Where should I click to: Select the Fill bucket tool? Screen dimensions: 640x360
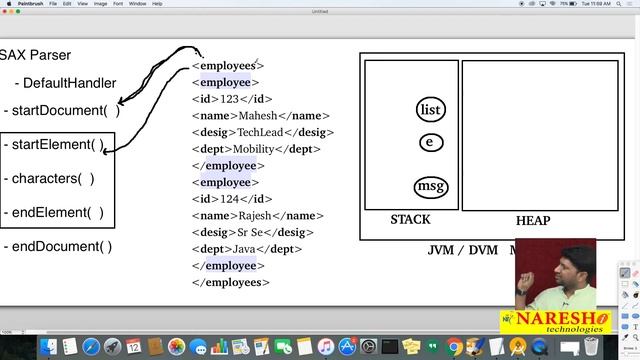pyautogui.click(x=625, y=295)
